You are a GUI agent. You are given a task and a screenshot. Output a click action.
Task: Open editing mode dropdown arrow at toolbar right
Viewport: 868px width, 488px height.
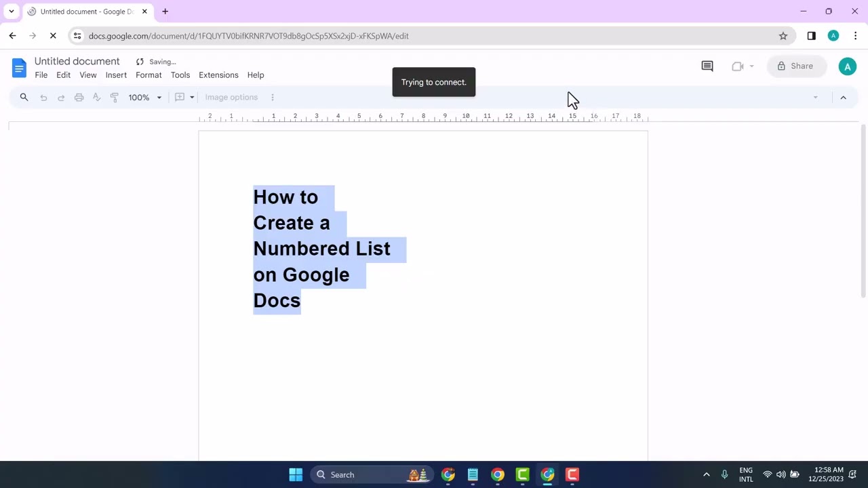coord(815,98)
